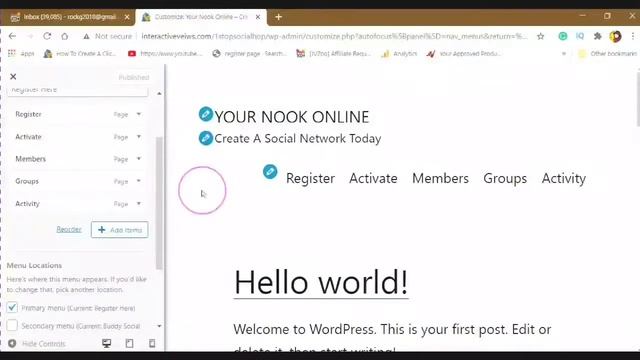
Task: Open register page Search bookmark
Action: [249, 53]
